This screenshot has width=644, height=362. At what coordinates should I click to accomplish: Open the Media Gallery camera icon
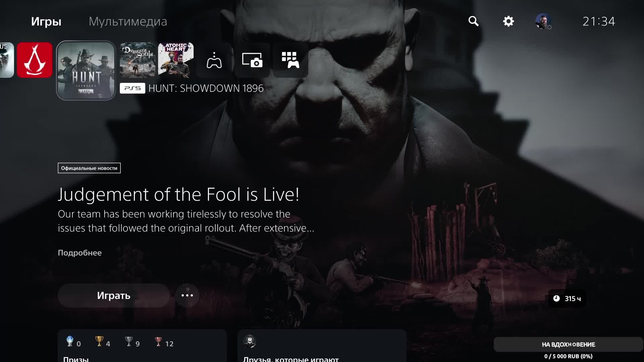tap(252, 60)
